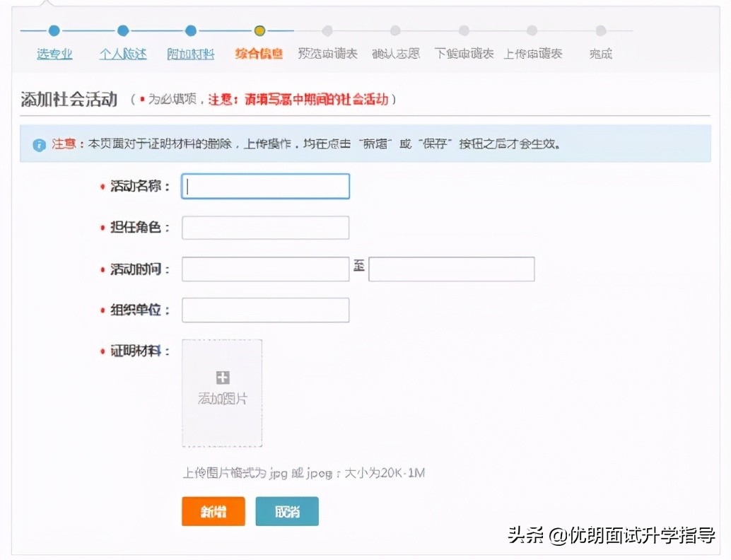Click the step dot above 附加材料

(x=191, y=31)
